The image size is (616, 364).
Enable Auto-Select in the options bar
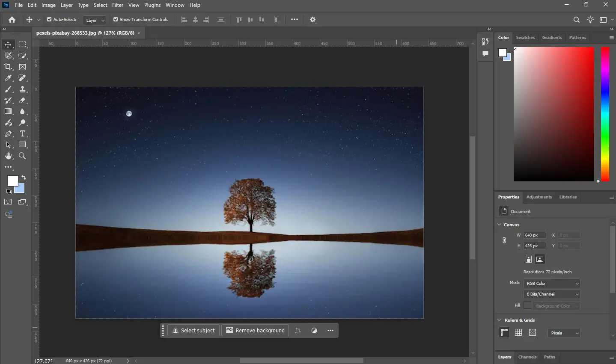tap(49, 19)
